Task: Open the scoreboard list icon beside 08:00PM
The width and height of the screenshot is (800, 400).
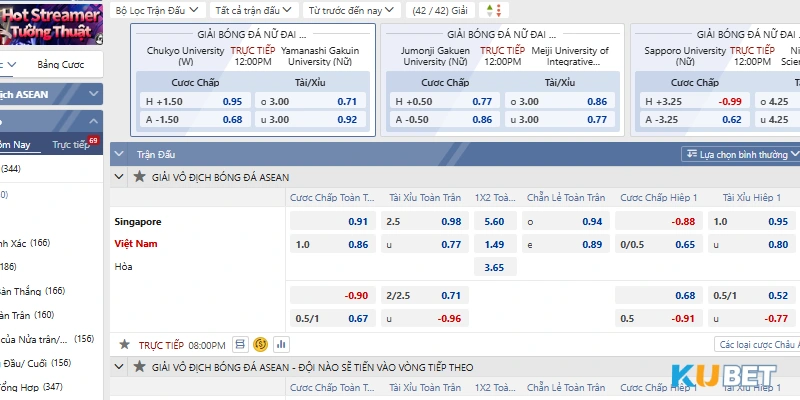Action: [x=240, y=345]
